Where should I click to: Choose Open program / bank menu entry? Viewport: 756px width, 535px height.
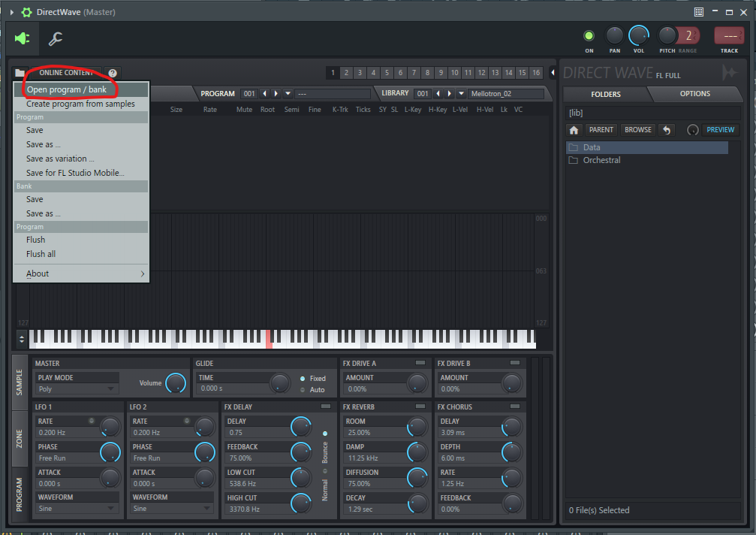pyautogui.click(x=67, y=89)
